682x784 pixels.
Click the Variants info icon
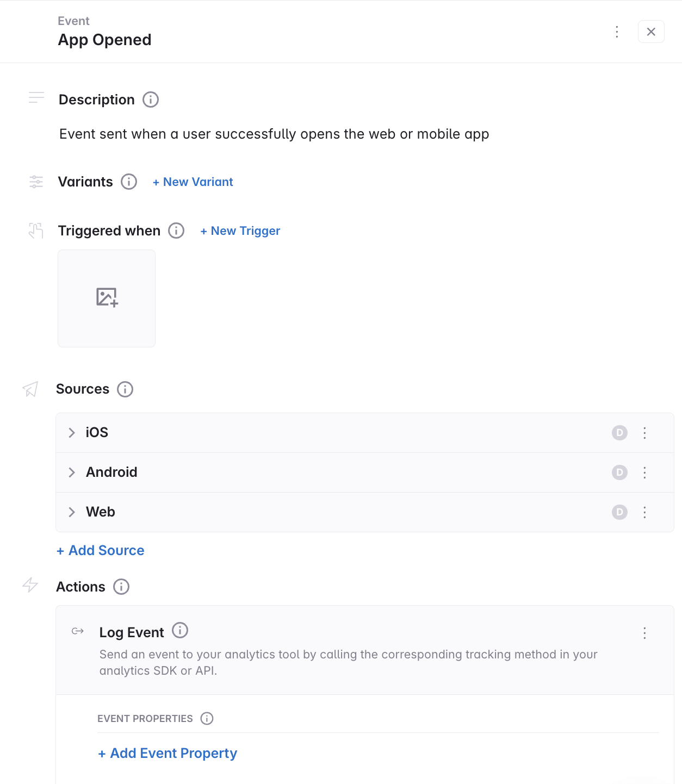click(129, 182)
